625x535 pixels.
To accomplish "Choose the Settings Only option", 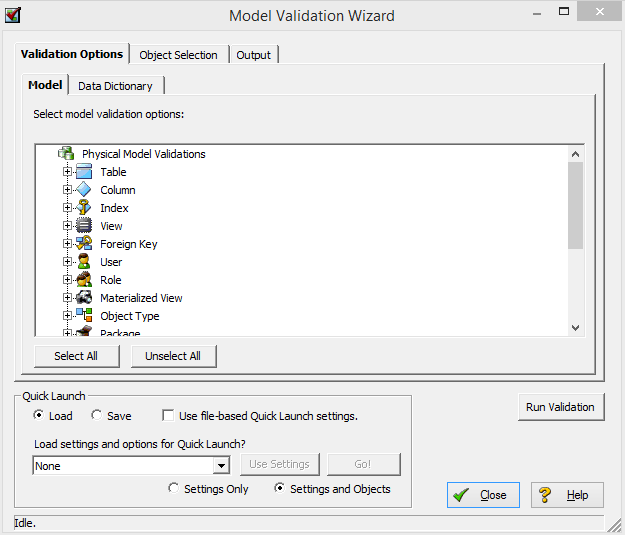I will pyautogui.click(x=173, y=488).
